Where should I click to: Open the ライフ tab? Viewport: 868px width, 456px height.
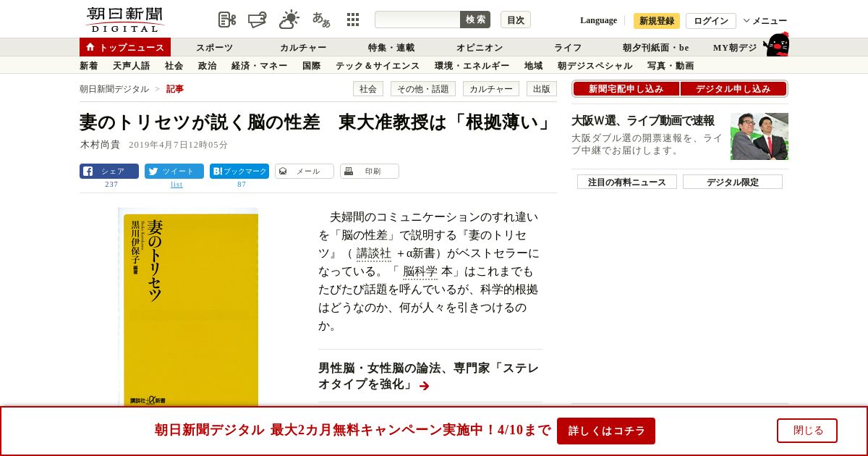(x=568, y=48)
